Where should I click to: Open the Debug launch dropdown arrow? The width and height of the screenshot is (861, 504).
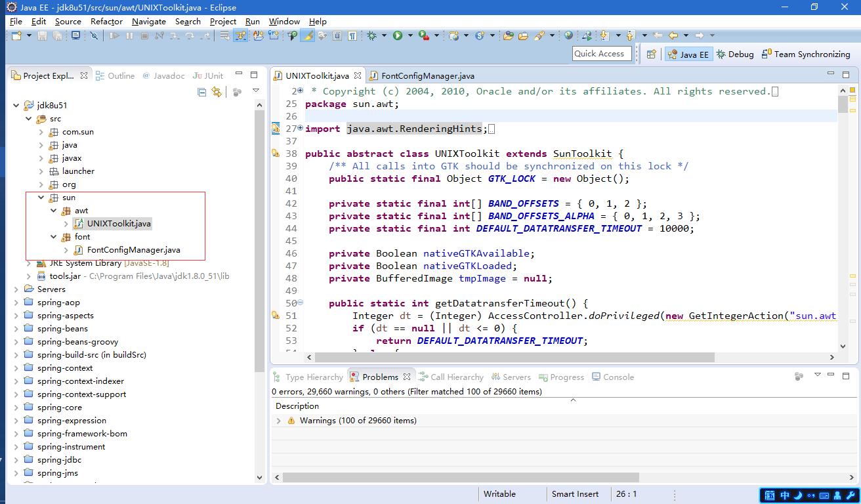click(384, 35)
